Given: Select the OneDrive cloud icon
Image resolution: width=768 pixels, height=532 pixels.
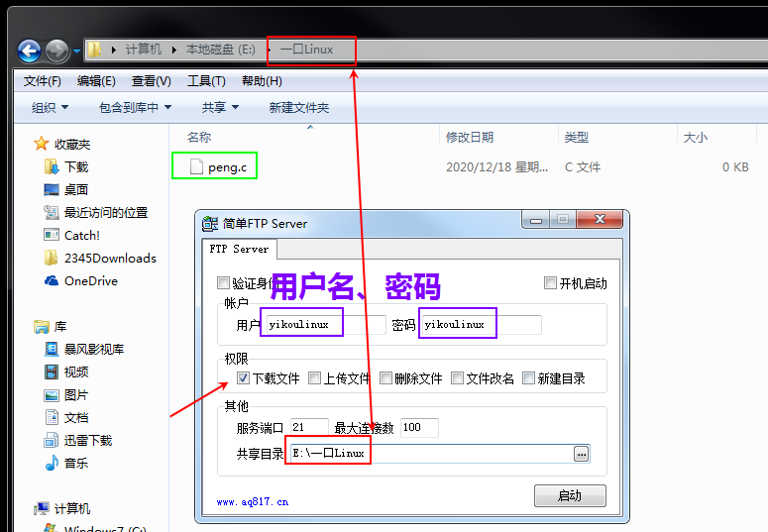Looking at the screenshot, I should tap(52, 280).
